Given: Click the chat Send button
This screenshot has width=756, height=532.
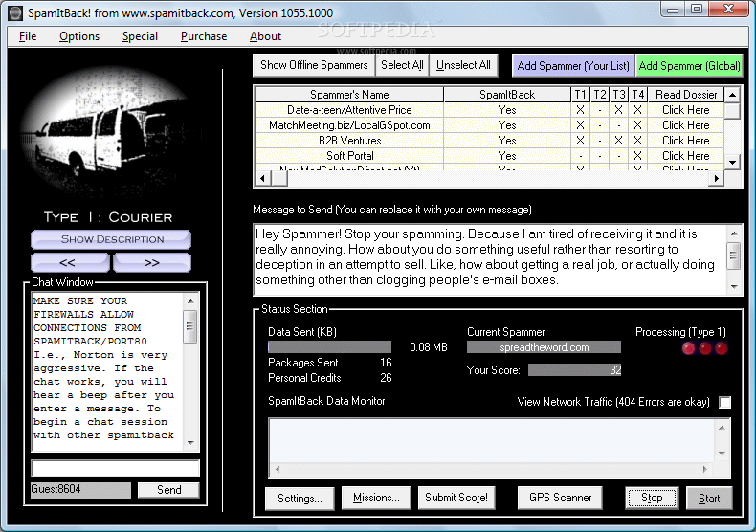Looking at the screenshot, I should point(168,490).
